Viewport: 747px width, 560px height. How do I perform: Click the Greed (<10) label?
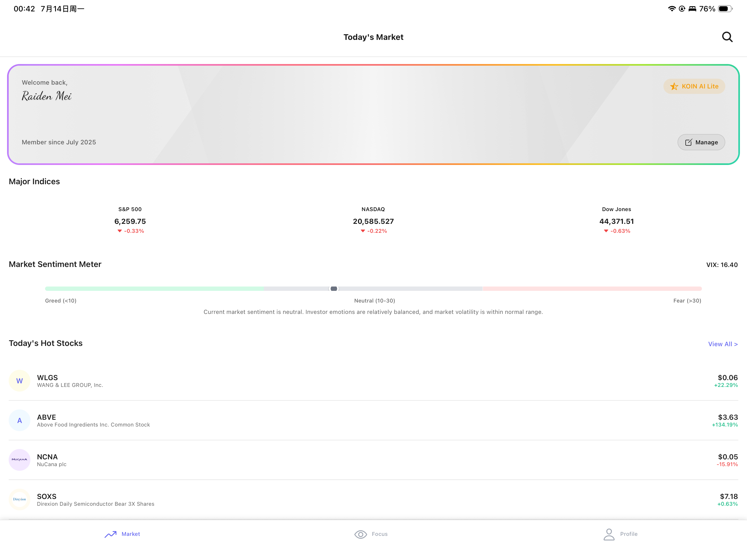[x=61, y=300]
